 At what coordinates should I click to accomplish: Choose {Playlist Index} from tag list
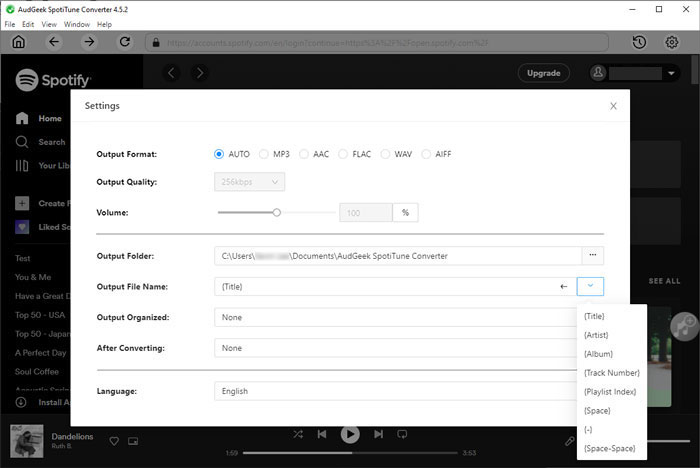coord(612,392)
